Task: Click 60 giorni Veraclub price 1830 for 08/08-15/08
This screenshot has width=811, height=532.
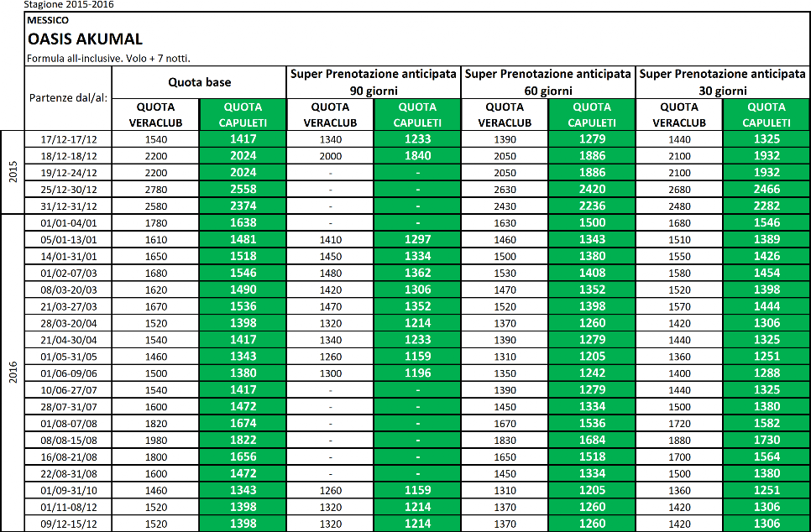Action: 505,440
